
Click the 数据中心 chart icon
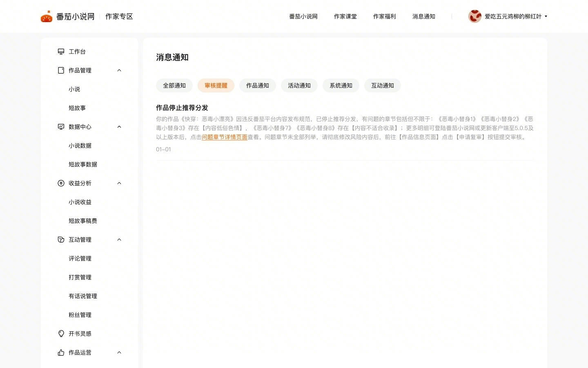(x=61, y=127)
